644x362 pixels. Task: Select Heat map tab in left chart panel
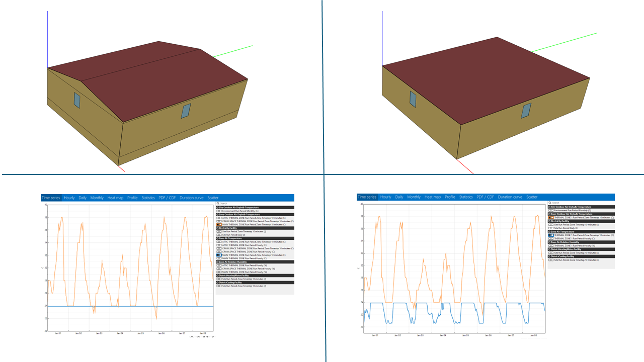coord(115,198)
